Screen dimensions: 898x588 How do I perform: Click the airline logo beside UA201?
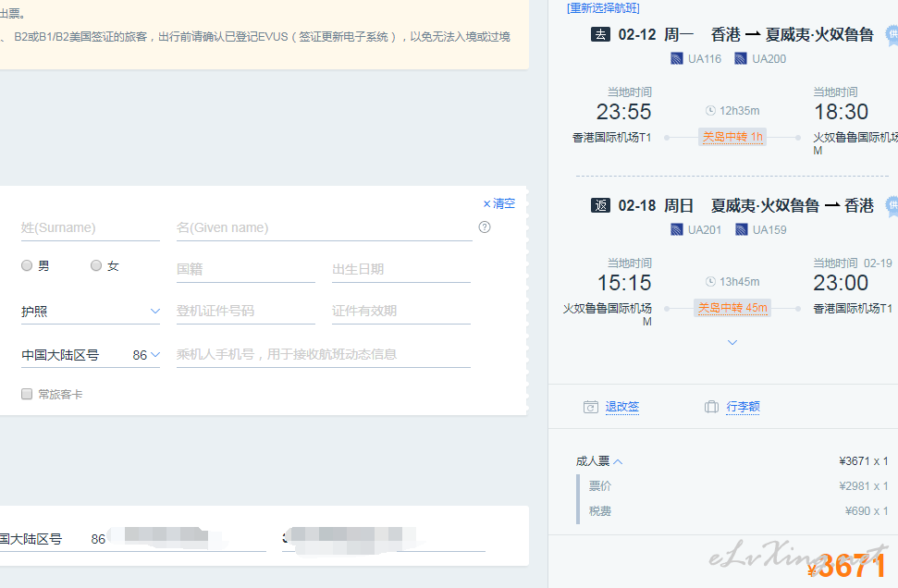[x=677, y=230]
